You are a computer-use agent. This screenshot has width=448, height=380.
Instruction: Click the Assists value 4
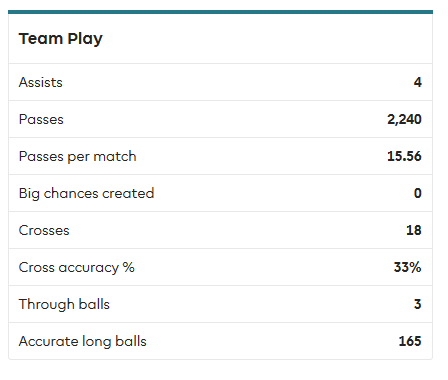(418, 82)
